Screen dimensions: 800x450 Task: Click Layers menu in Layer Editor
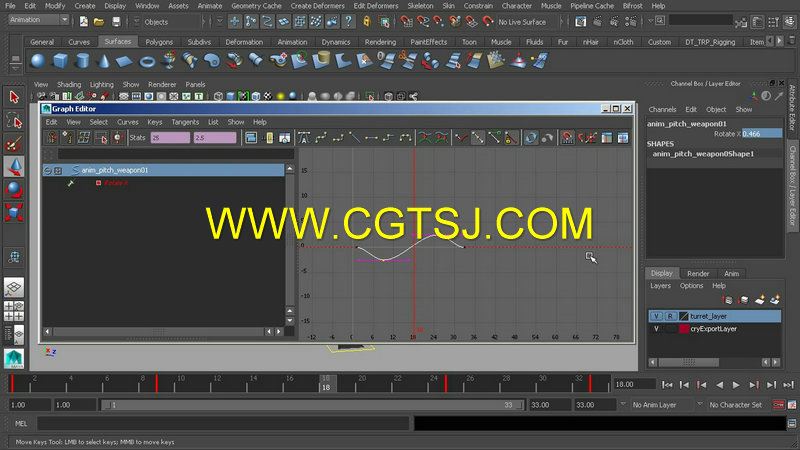click(660, 286)
